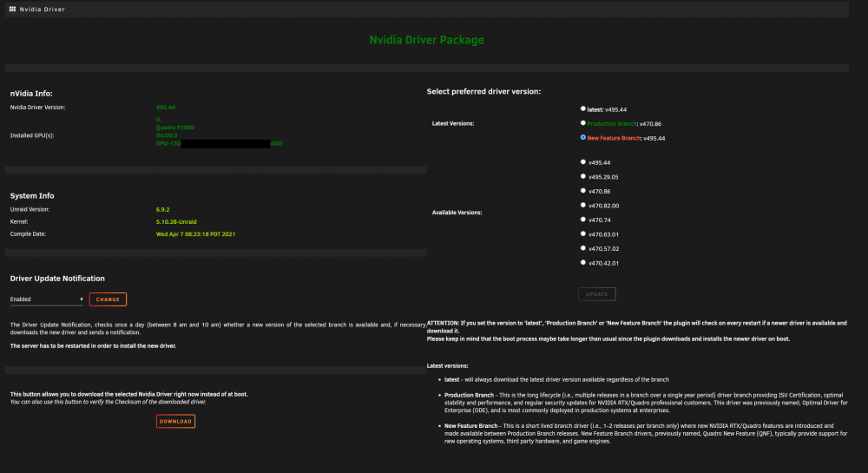This screenshot has height=473, width=868.
Task: Click the Nvidia Driver Package heading
Action: coord(427,40)
